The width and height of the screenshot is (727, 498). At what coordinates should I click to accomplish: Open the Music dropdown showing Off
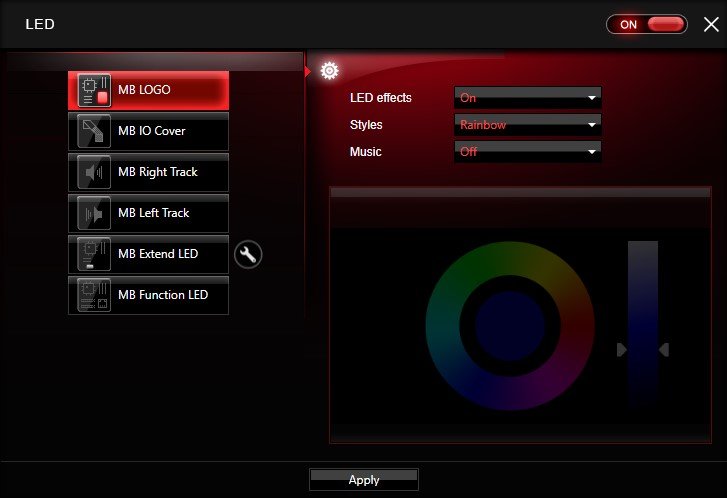tap(528, 152)
